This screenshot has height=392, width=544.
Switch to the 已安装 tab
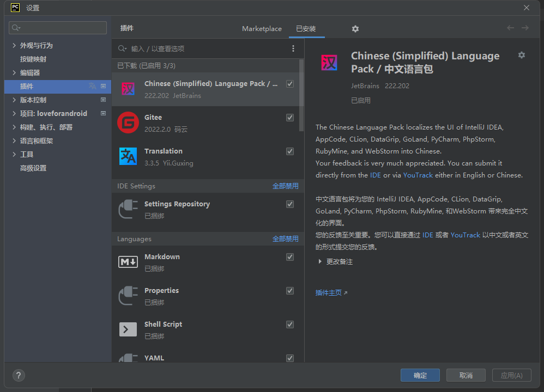(x=306, y=29)
